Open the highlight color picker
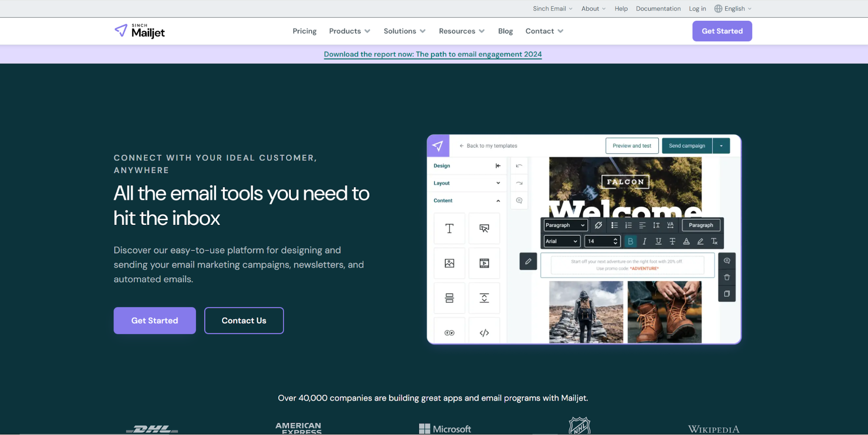Image resolution: width=868 pixels, height=435 pixels. click(700, 241)
